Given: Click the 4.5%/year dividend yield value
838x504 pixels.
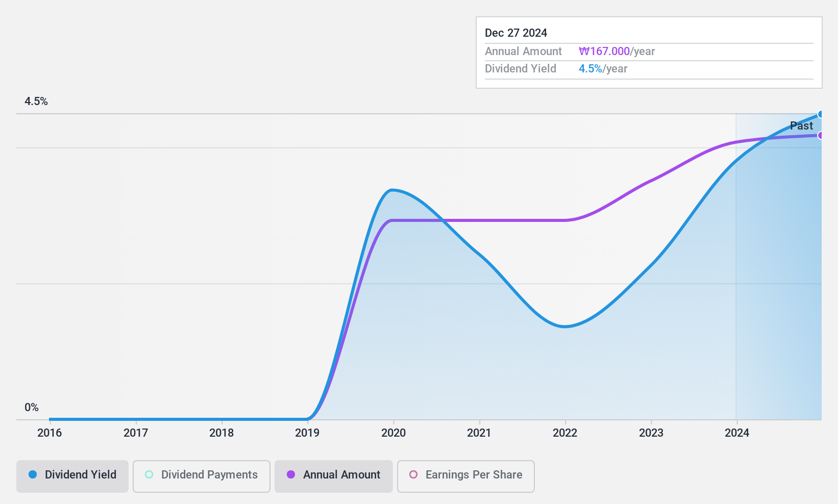Looking at the screenshot, I should pyautogui.click(x=603, y=69).
